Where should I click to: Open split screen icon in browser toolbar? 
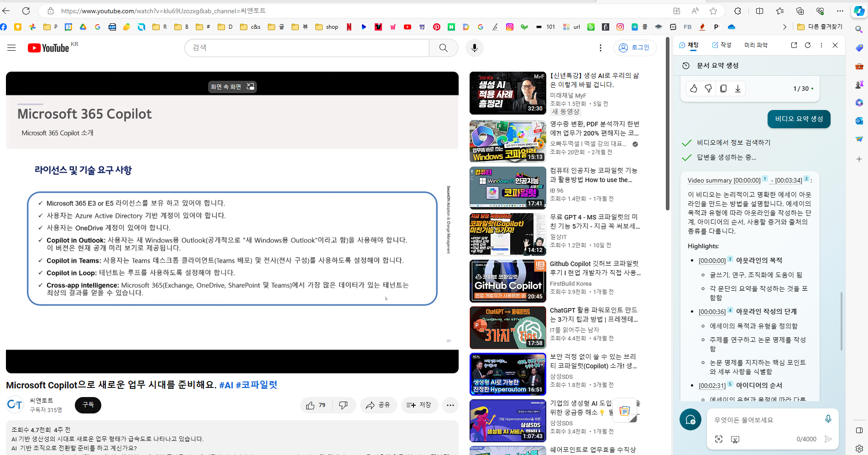click(x=759, y=11)
